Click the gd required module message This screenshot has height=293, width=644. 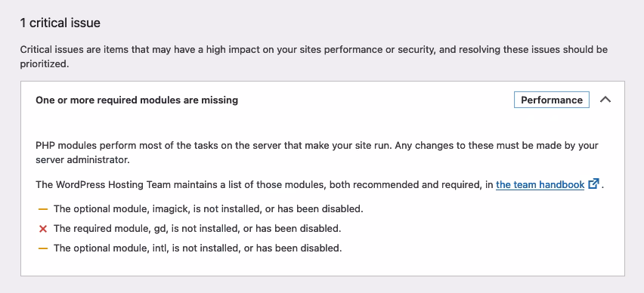coord(197,229)
